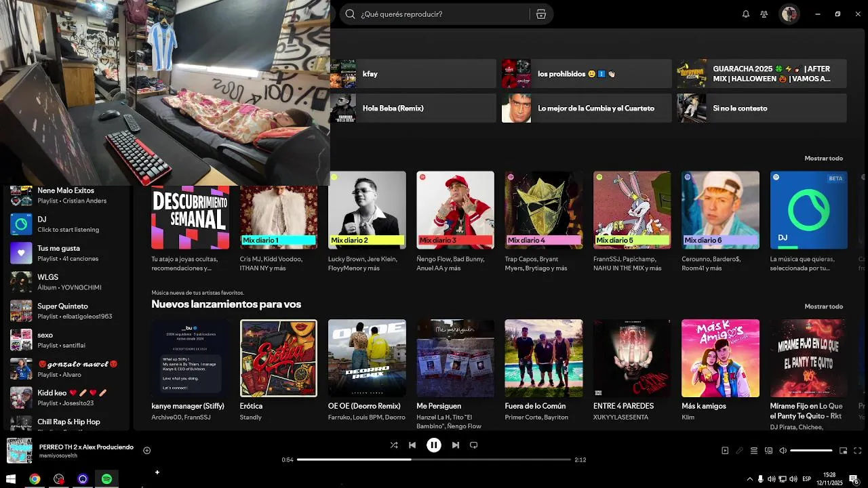Toggle repeat mode
This screenshot has width=868, height=488.
(474, 445)
